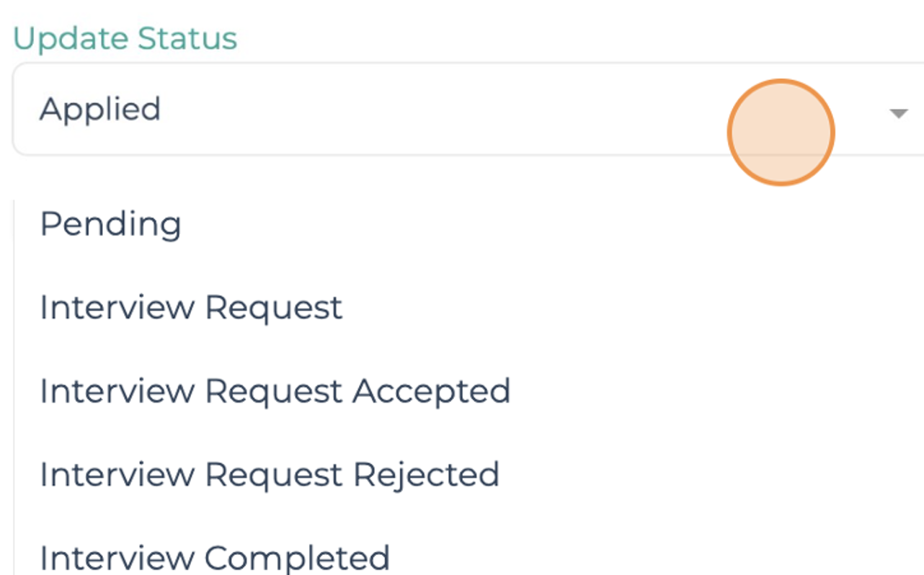Select the Pending status option
This screenshot has width=924, height=575.
pyautogui.click(x=110, y=224)
